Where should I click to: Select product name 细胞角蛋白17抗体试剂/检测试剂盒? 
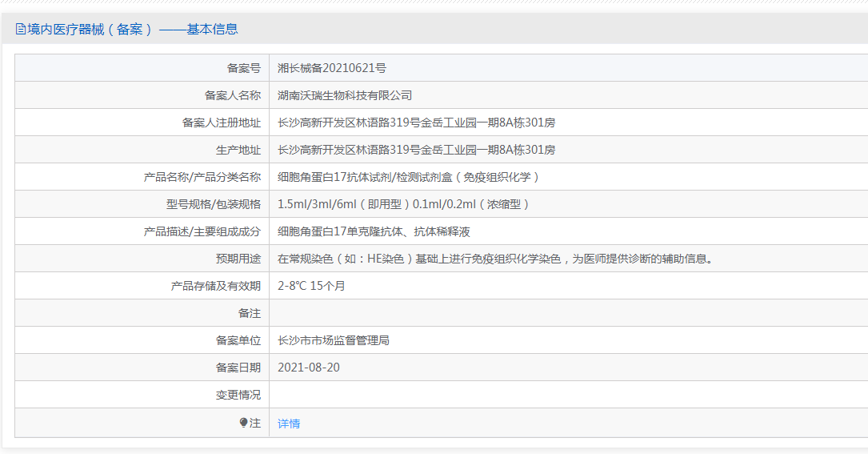click(365, 177)
